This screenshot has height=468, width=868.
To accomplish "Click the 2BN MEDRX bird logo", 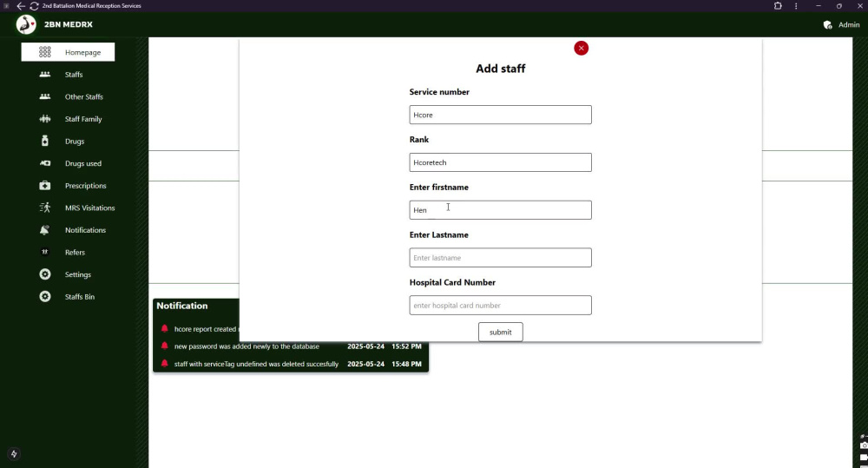I will (26, 24).
